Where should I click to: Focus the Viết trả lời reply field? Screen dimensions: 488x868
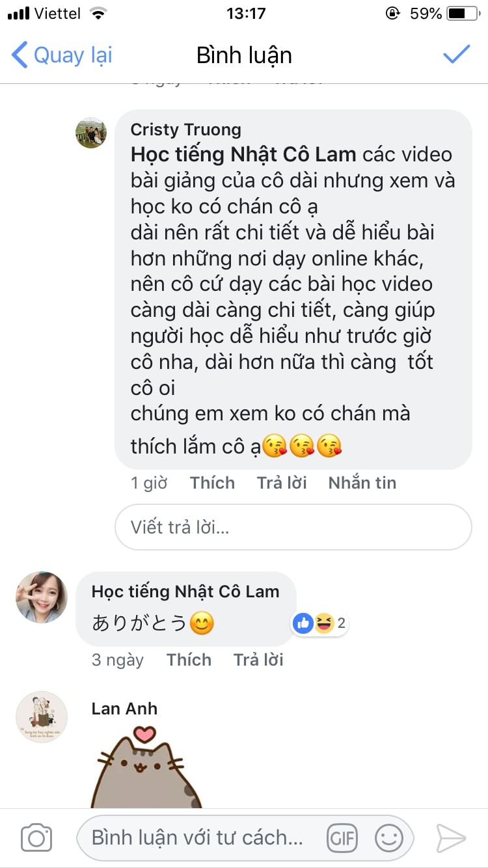click(x=293, y=527)
